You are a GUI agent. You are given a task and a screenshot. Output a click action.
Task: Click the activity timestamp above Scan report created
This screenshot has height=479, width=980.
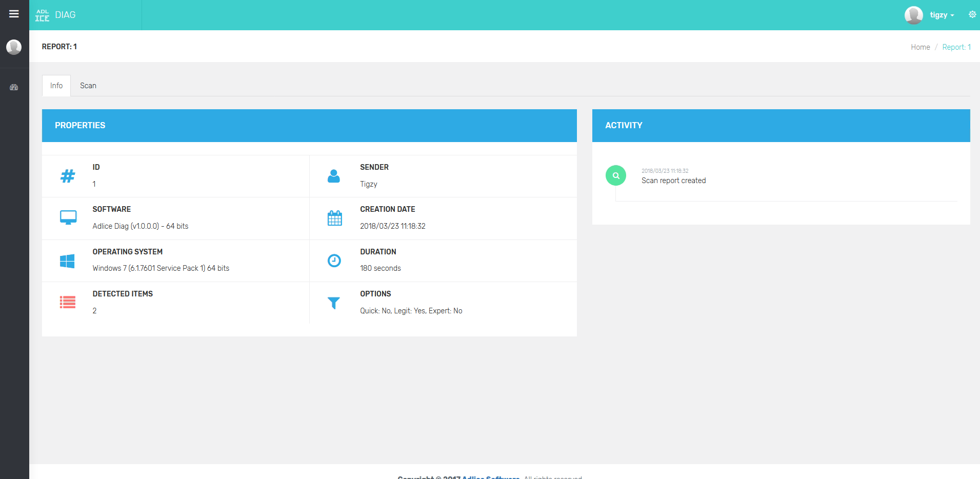coord(665,171)
